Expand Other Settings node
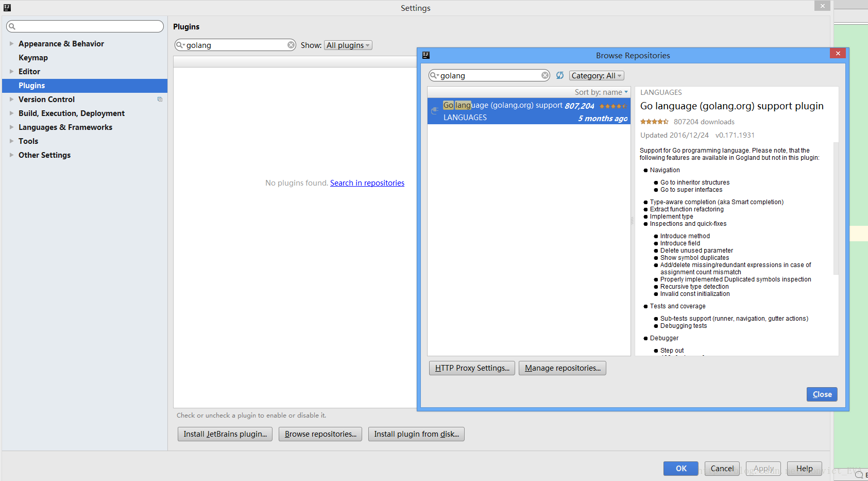 pyautogui.click(x=11, y=155)
